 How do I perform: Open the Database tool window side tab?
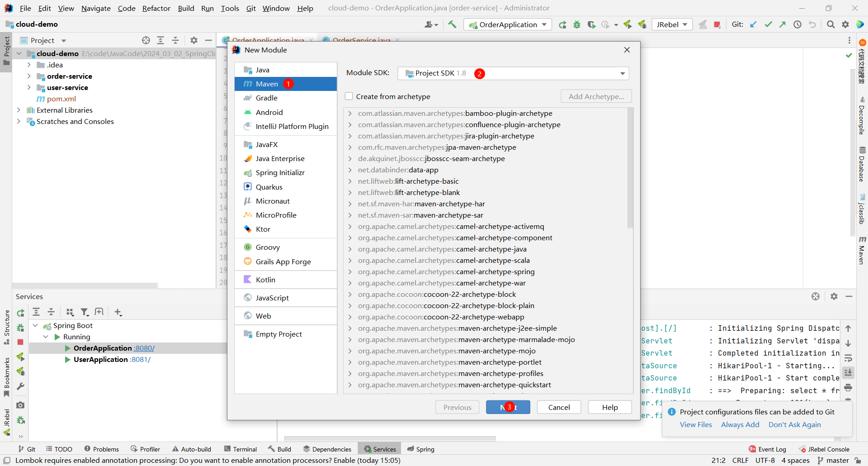(862, 164)
